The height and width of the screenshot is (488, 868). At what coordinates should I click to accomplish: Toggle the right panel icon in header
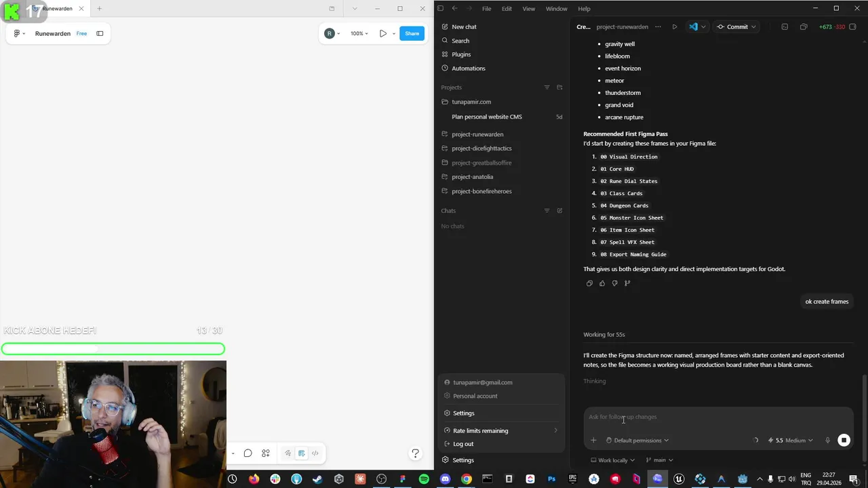pyautogui.click(x=854, y=27)
